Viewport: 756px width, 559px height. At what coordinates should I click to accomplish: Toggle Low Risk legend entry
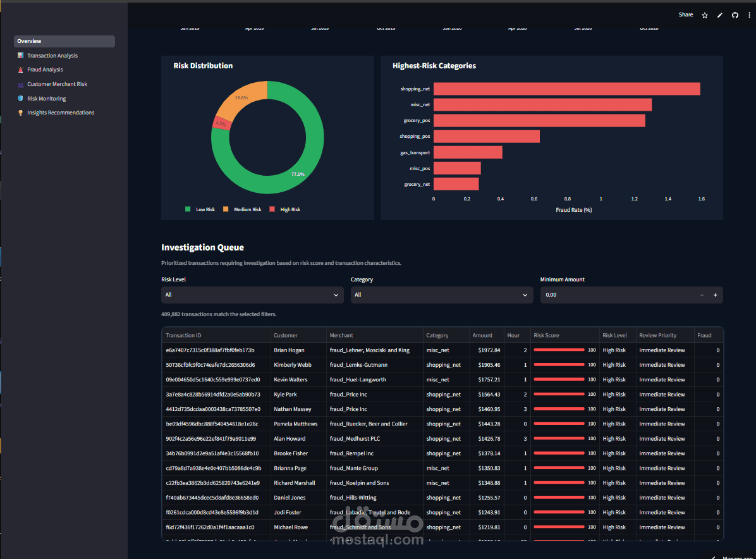point(200,209)
